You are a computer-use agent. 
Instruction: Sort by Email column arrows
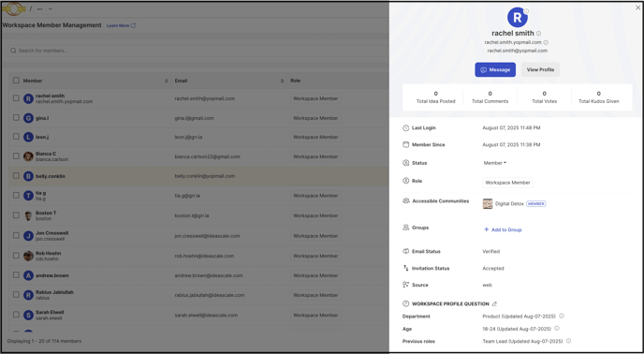pos(282,81)
